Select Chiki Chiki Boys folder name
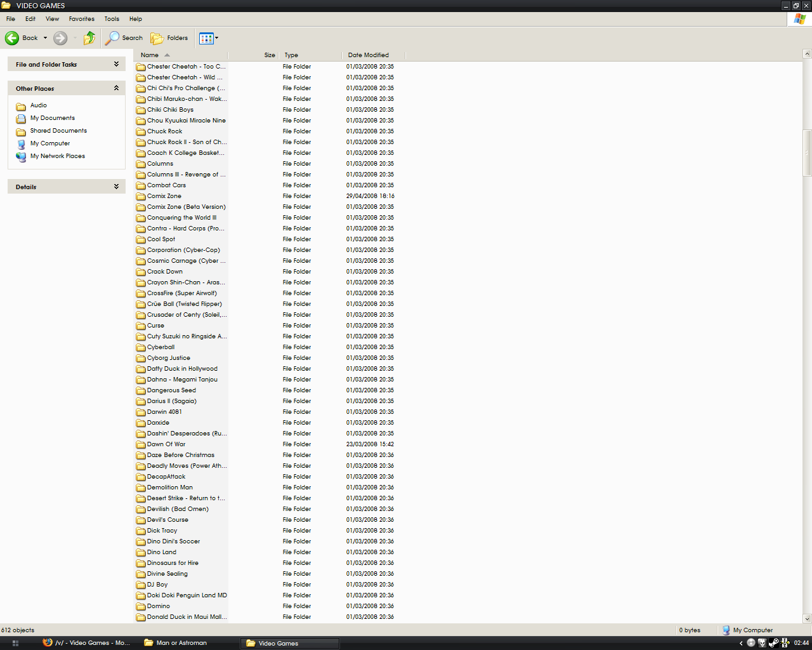This screenshot has height=650, width=812. [x=170, y=110]
